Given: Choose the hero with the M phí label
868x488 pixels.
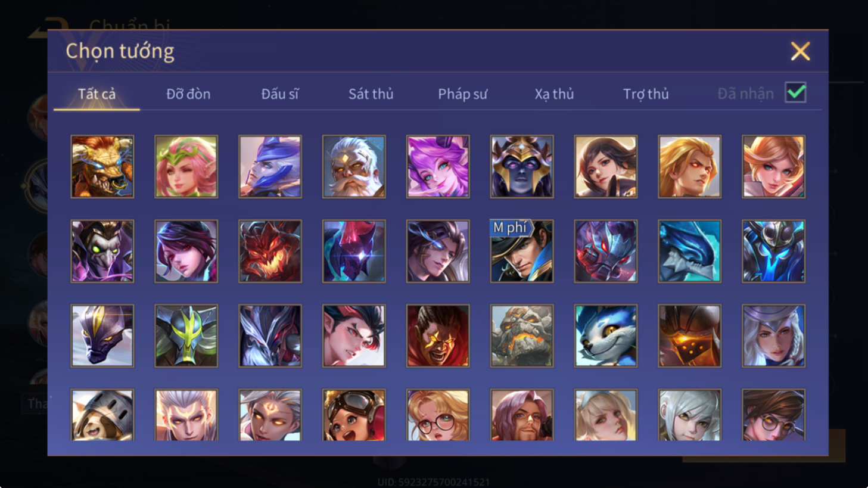Looking at the screenshot, I should pyautogui.click(x=522, y=251).
